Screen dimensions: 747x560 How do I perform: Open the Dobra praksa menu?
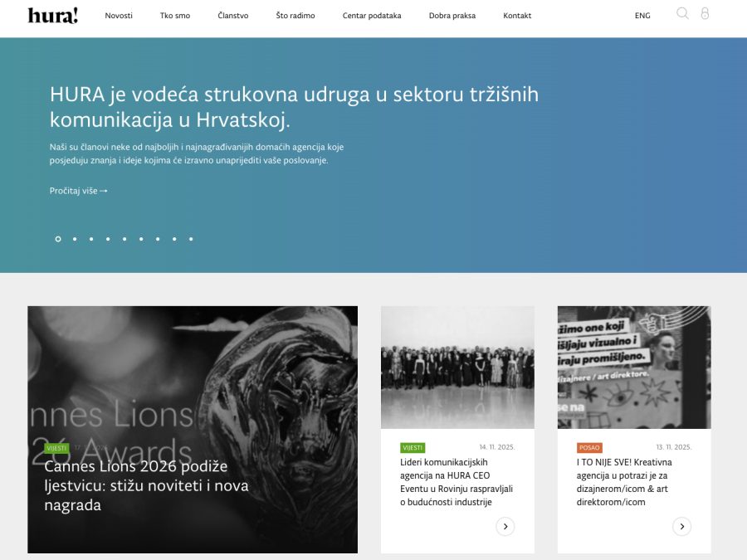452,16
